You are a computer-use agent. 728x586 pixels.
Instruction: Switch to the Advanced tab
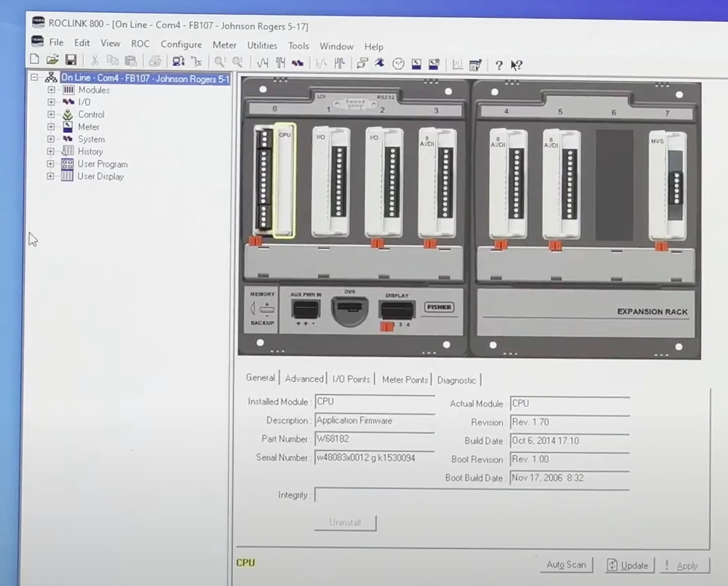coord(304,379)
